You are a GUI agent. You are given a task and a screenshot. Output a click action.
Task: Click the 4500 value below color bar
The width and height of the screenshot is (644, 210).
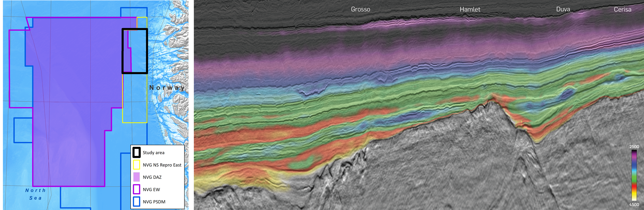(x=634, y=205)
